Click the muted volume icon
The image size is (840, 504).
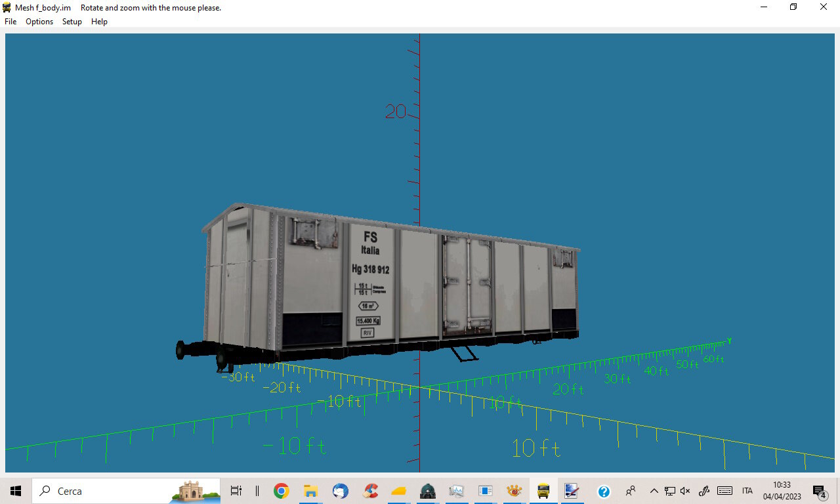pos(685,491)
